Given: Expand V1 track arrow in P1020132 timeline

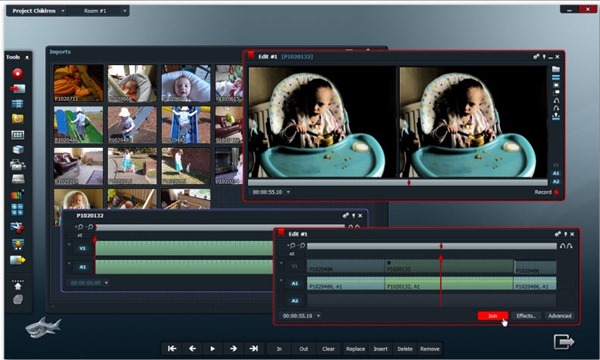Looking at the screenshot, I should (69, 245).
